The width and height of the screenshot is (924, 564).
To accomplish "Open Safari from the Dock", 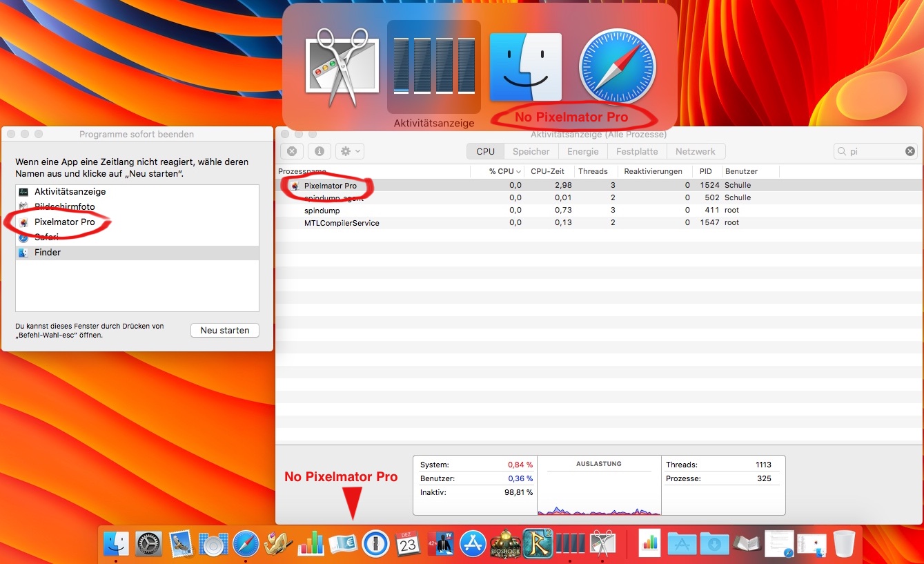I will 246,544.
